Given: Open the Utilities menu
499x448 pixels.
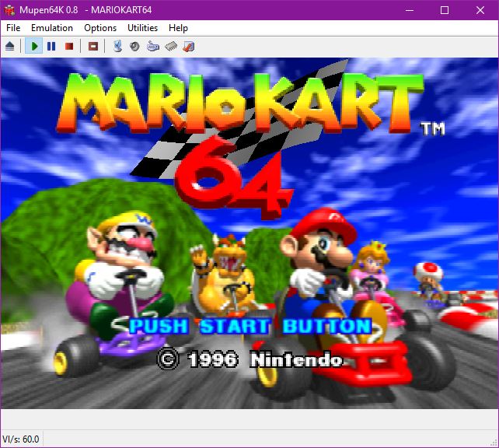Looking at the screenshot, I should [x=142, y=28].
